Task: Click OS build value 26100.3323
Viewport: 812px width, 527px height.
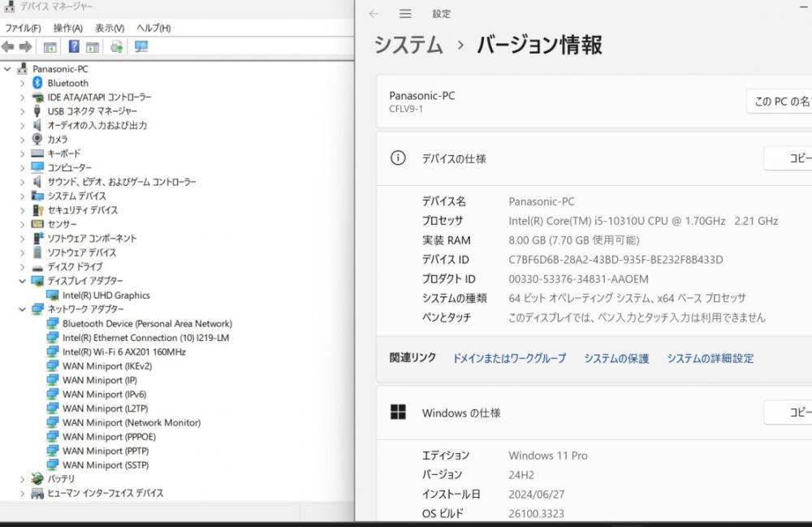Action: point(536,513)
